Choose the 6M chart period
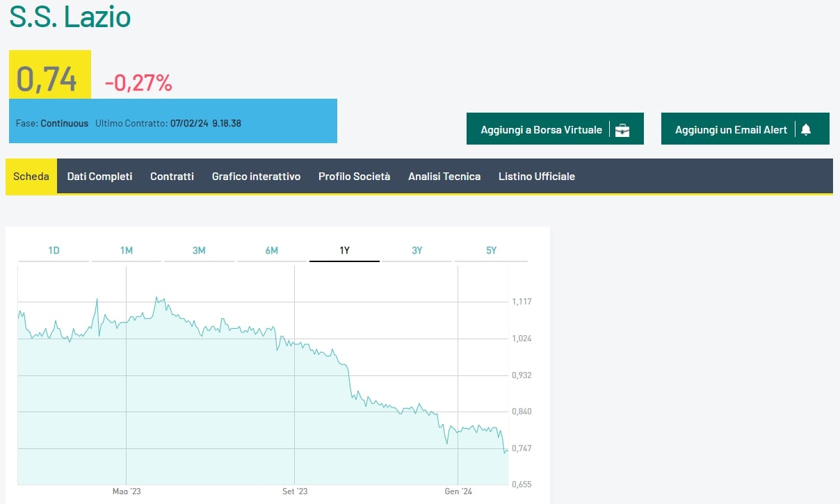The height and width of the screenshot is (504, 840). pos(272,250)
